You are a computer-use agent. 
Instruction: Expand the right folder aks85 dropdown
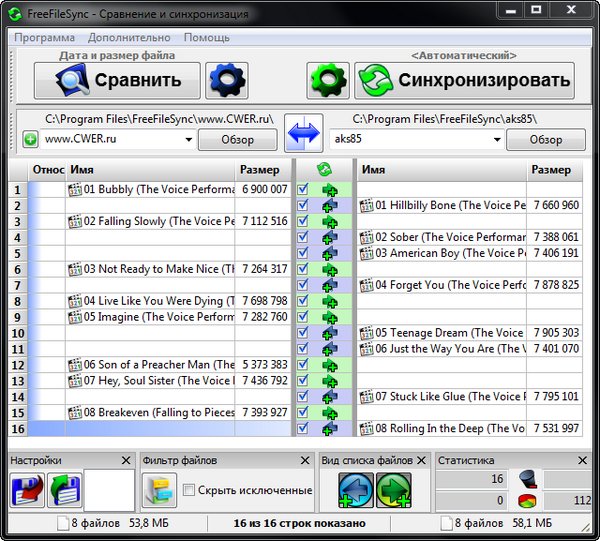497,139
